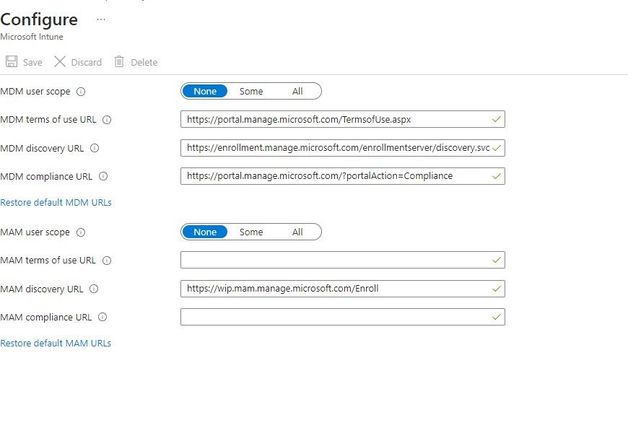The image size is (628, 428).
Task: Click the Configure page heading
Action: [39, 20]
